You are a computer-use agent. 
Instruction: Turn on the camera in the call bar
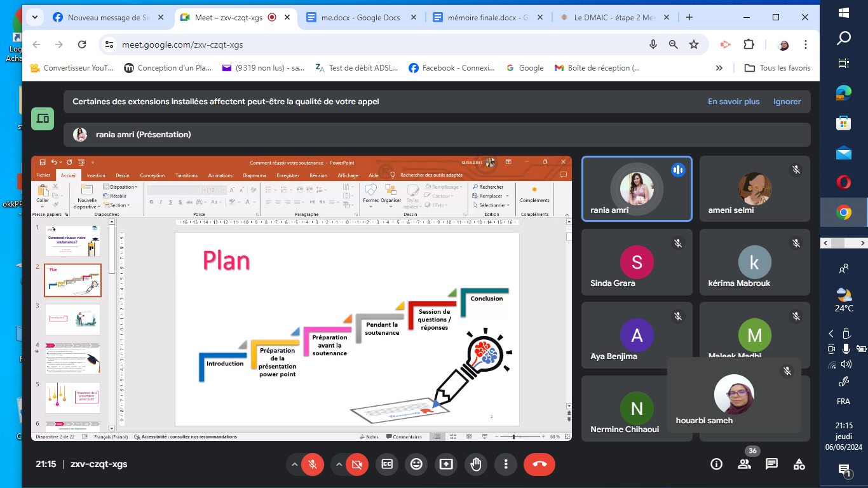click(356, 464)
